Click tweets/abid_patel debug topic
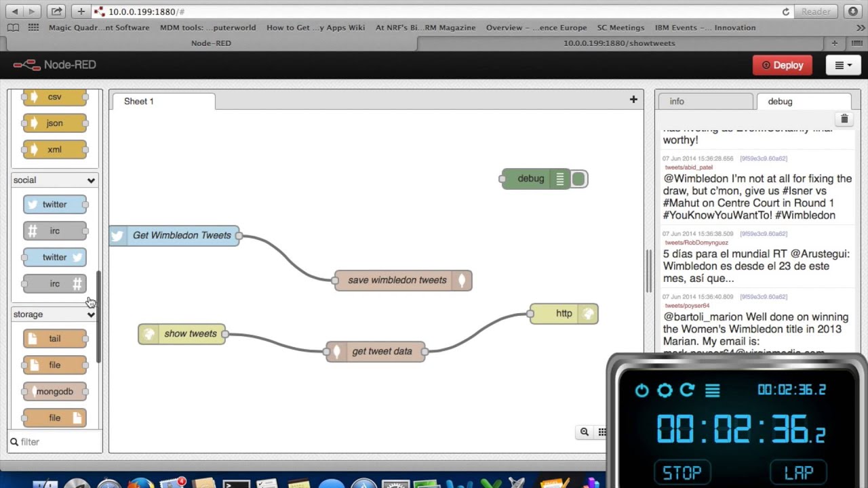Screen dimensions: 868x488 [x=689, y=167]
